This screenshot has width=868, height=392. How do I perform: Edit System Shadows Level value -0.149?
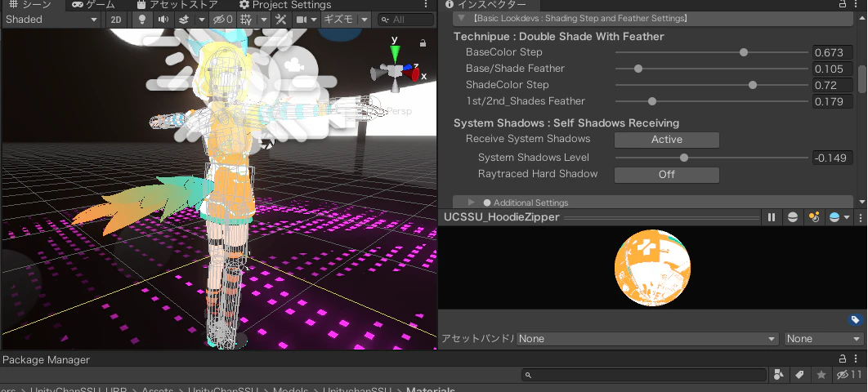[833, 158]
